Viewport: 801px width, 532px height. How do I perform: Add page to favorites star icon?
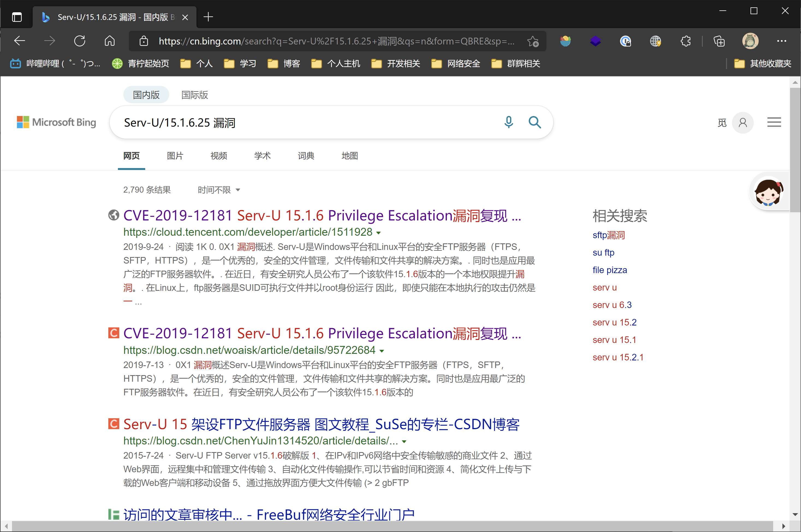533,41
